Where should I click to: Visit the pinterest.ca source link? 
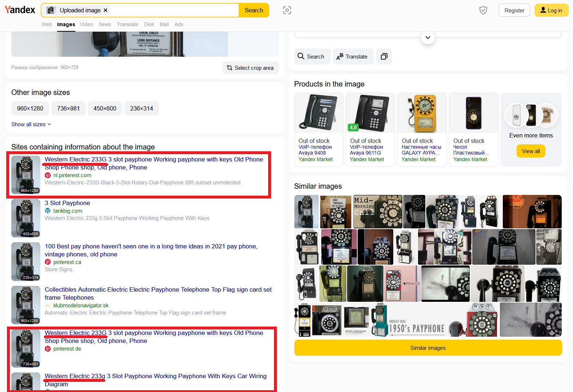point(67,262)
